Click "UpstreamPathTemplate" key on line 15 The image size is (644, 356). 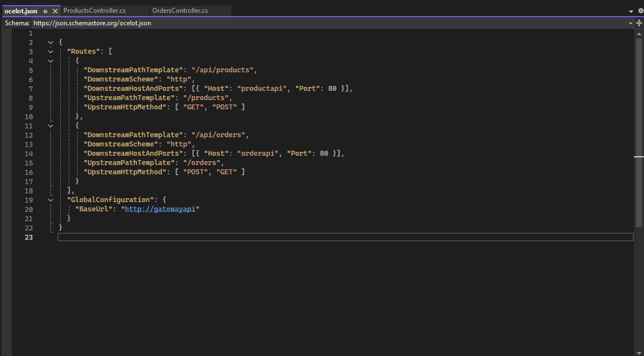(x=129, y=163)
